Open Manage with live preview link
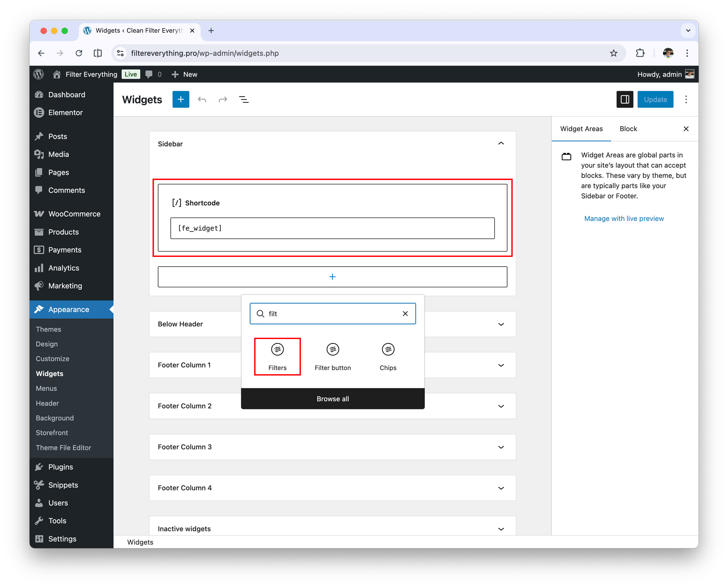Image resolution: width=728 pixels, height=587 pixels. 624,218
